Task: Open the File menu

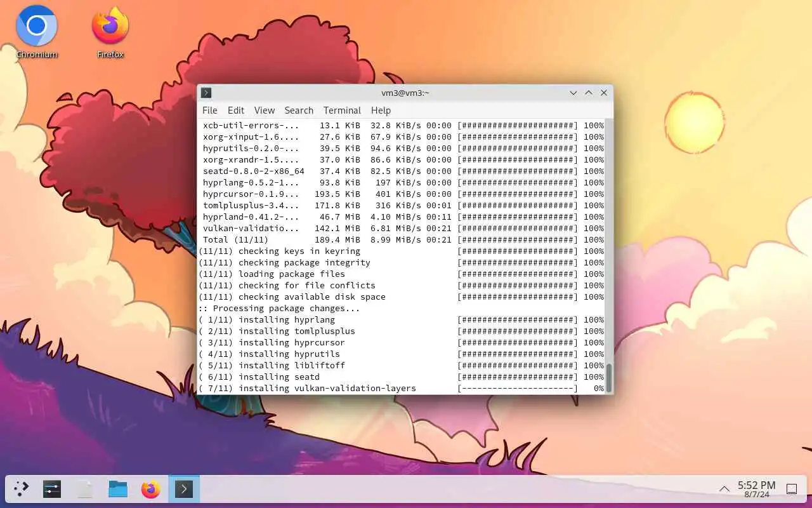Action: point(209,110)
